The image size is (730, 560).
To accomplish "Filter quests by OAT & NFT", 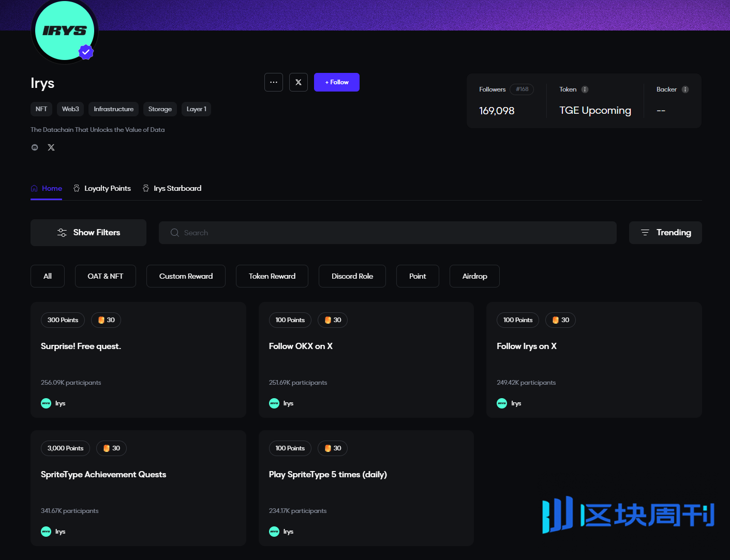I will click(x=106, y=276).
